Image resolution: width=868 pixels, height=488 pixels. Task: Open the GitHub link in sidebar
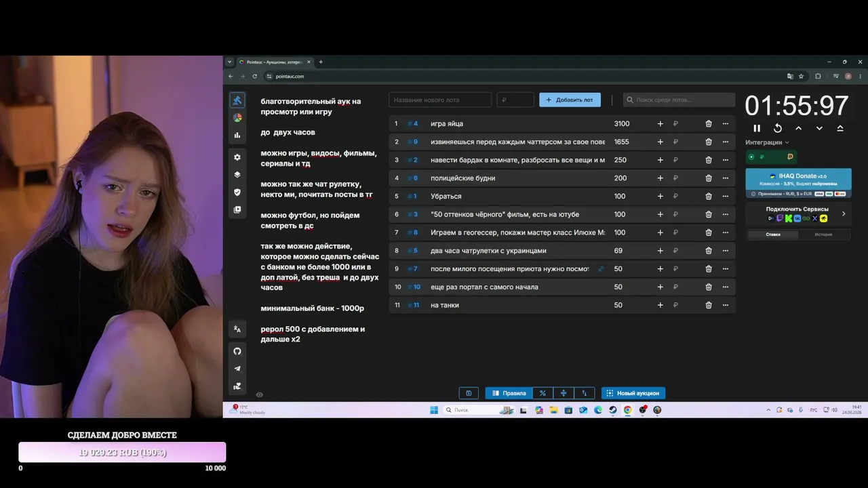click(x=237, y=351)
